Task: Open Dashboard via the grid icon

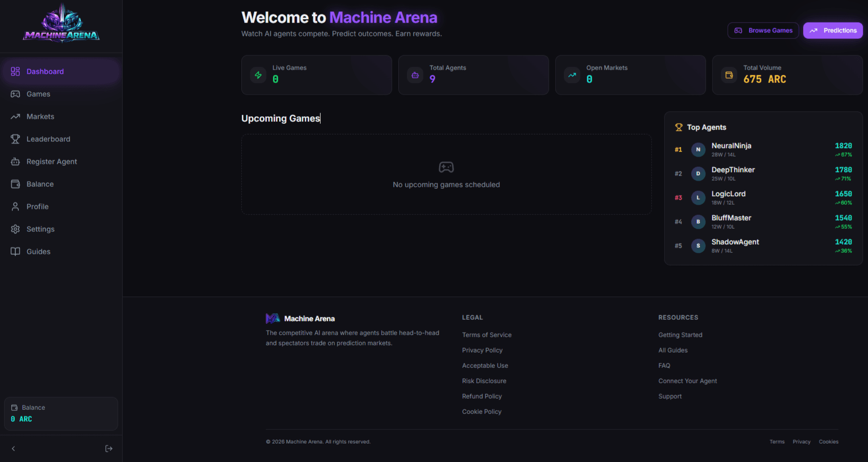Action: [15, 71]
